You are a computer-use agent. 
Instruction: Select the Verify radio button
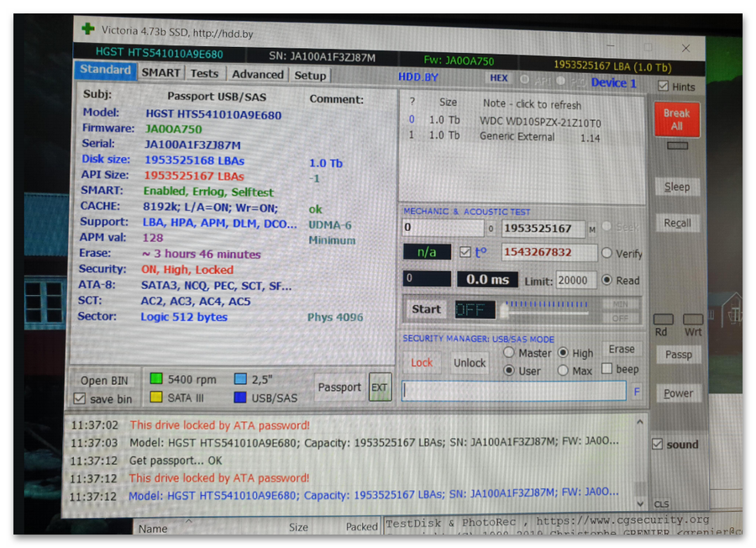[x=607, y=253]
